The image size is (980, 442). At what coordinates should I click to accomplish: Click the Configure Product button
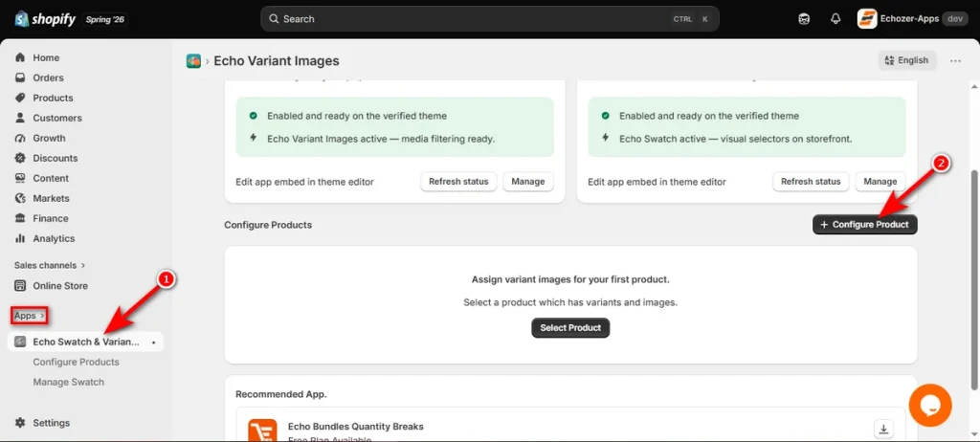pos(865,225)
